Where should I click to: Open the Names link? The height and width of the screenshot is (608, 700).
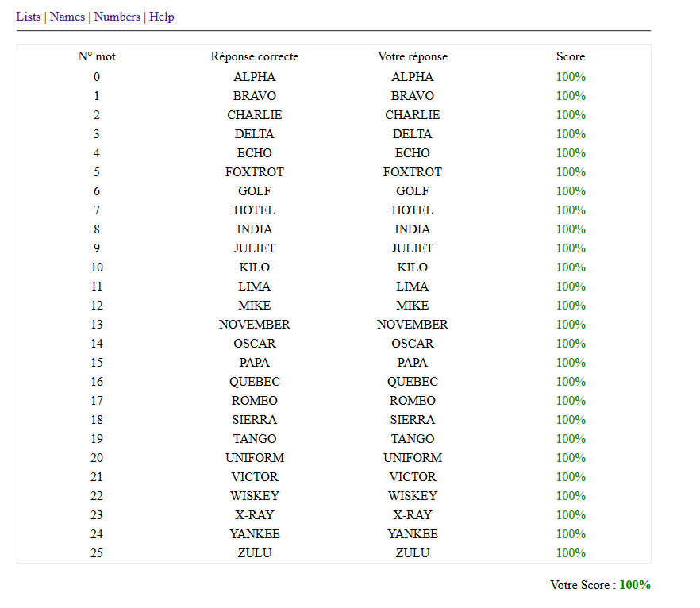[x=67, y=17]
